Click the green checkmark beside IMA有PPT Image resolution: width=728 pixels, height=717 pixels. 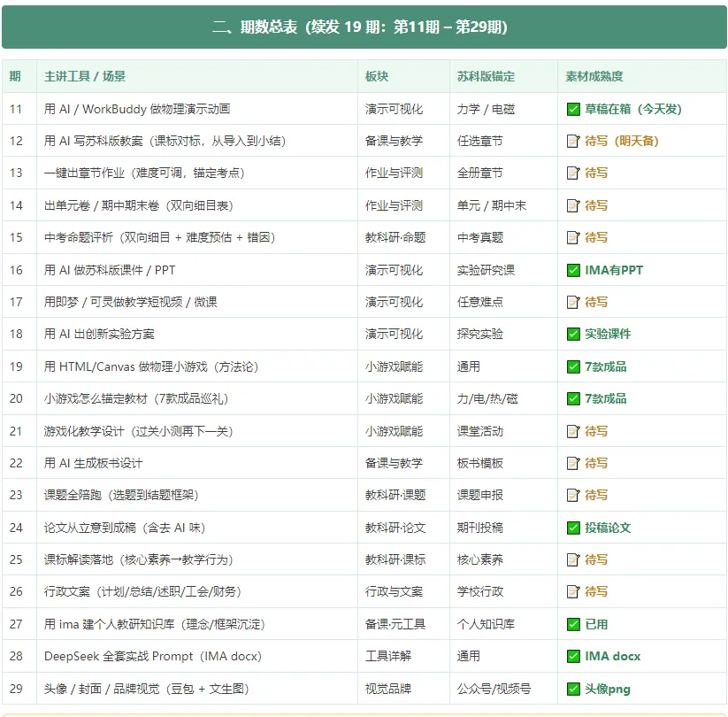573,270
